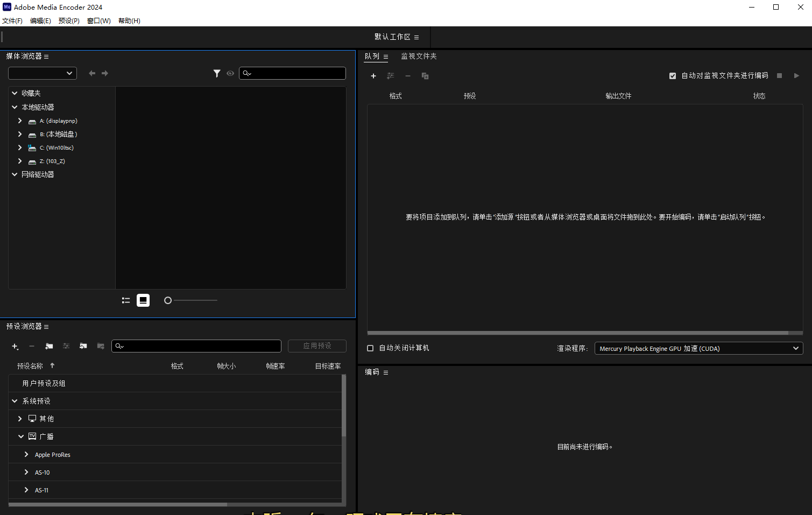Switch to the 监视文件夹 tab
Screen dimensions: 812x515
click(419, 57)
